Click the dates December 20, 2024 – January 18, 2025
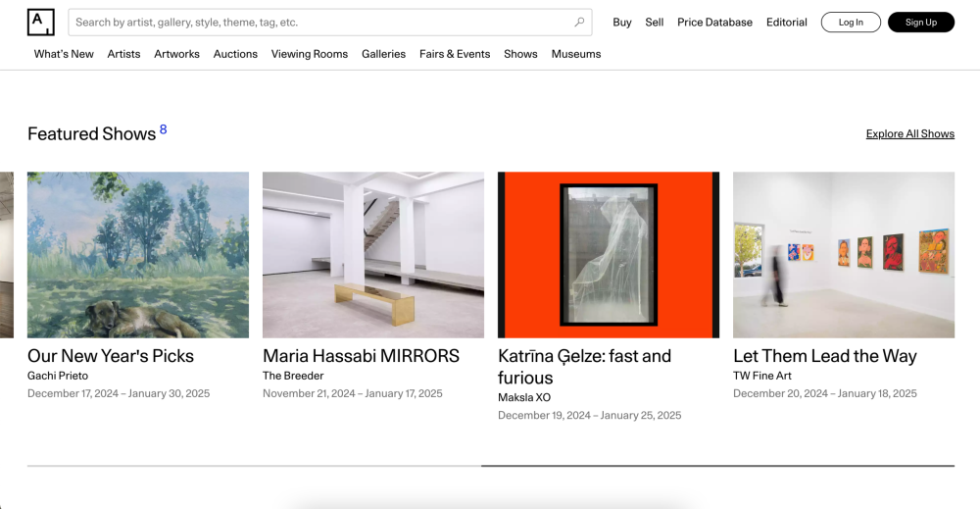The width and height of the screenshot is (980, 509). click(825, 393)
